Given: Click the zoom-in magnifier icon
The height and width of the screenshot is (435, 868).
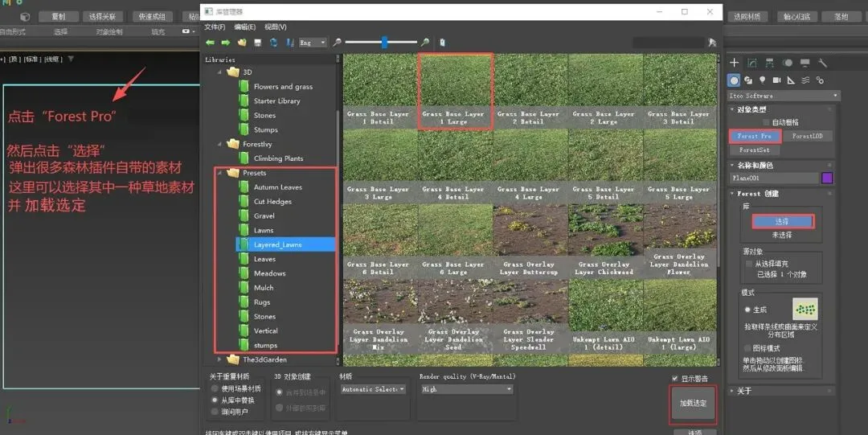Looking at the screenshot, I should tap(424, 42).
